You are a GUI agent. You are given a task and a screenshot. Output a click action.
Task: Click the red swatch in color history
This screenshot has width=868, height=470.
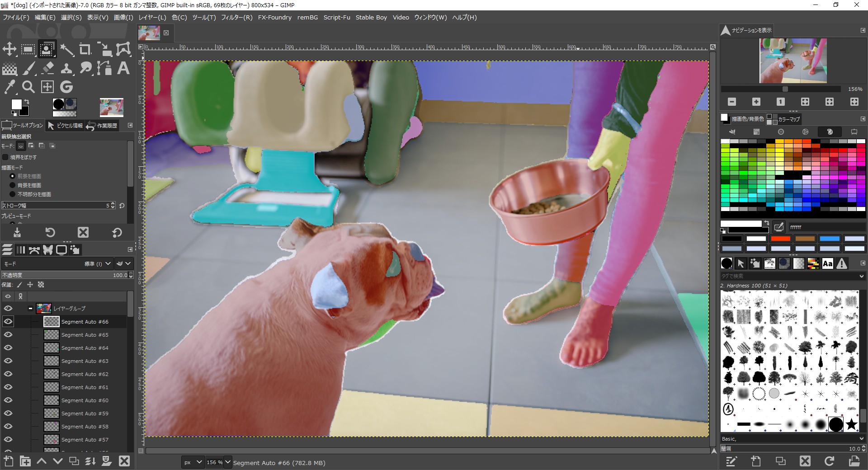pyautogui.click(x=780, y=239)
